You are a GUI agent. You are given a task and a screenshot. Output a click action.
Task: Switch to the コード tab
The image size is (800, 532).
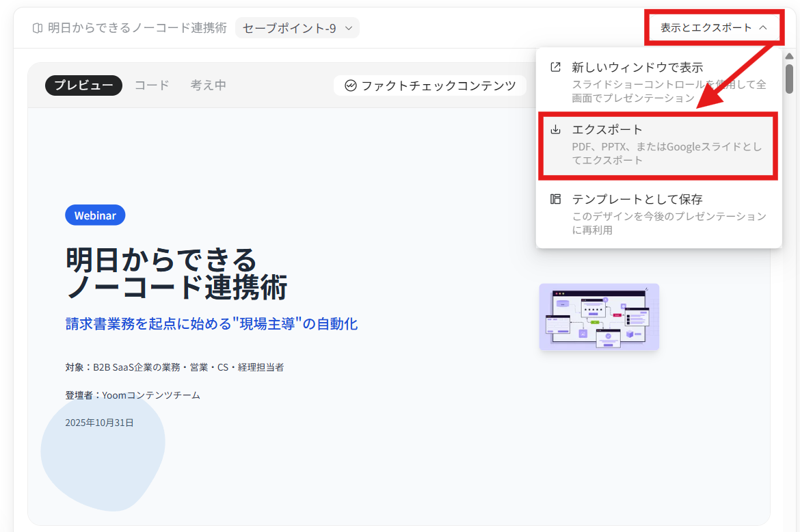point(152,85)
